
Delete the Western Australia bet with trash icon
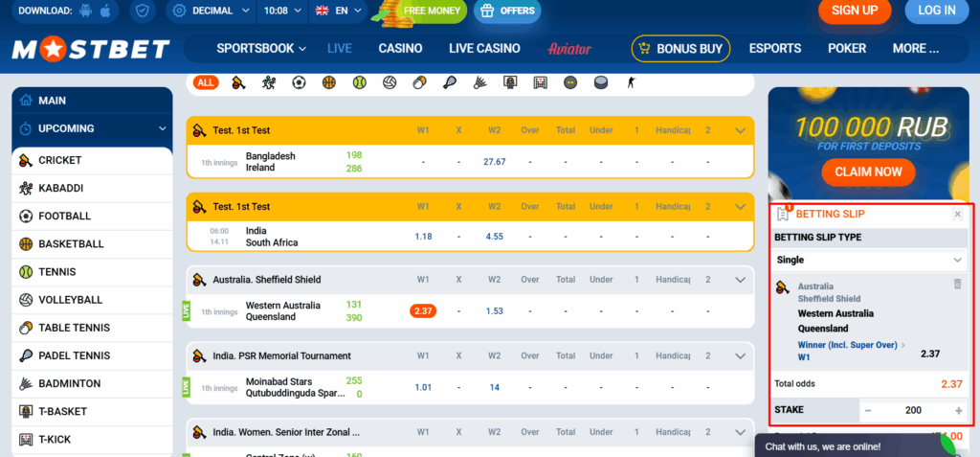point(957,285)
